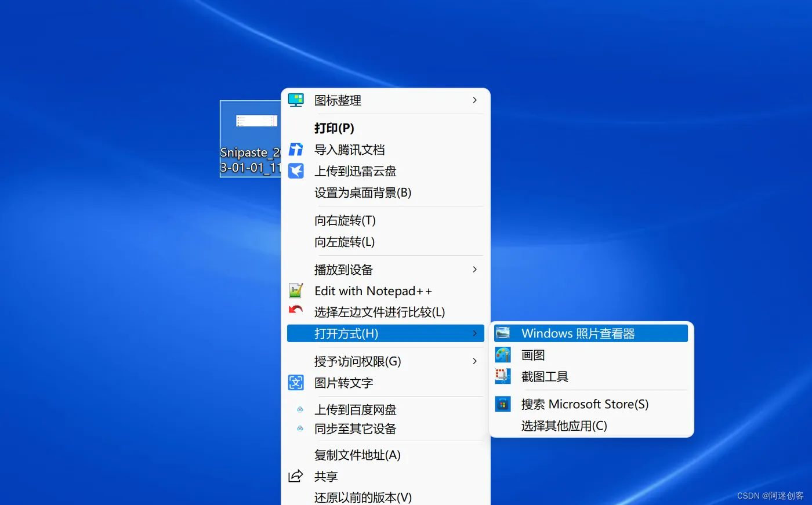Click the 打开方式(H) submenu arrow

click(474, 333)
